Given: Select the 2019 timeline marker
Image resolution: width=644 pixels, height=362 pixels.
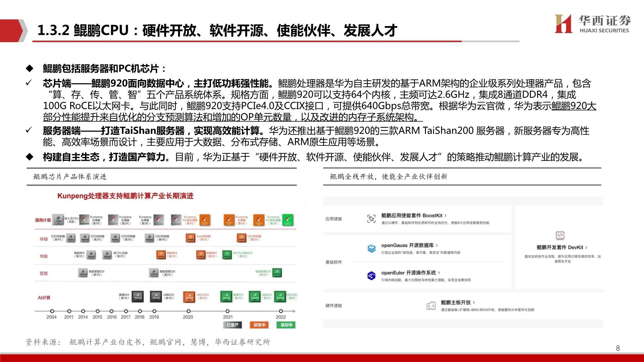Looking at the screenshot, I should click(154, 311).
